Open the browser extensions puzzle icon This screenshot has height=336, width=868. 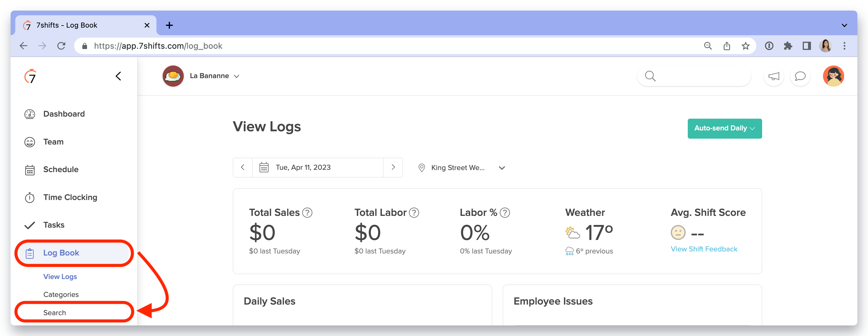click(x=788, y=46)
